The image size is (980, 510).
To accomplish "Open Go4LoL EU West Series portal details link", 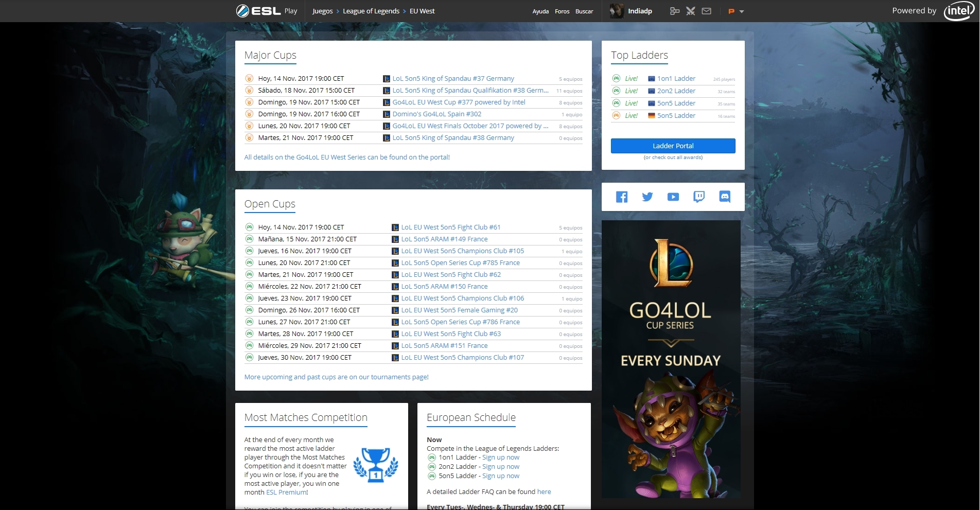I will click(347, 157).
